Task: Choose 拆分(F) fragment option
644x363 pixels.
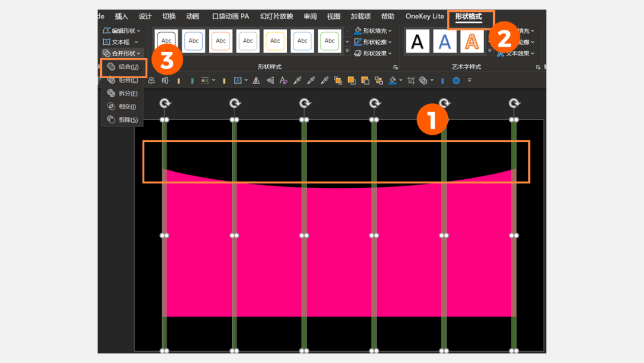Action: 123,93
